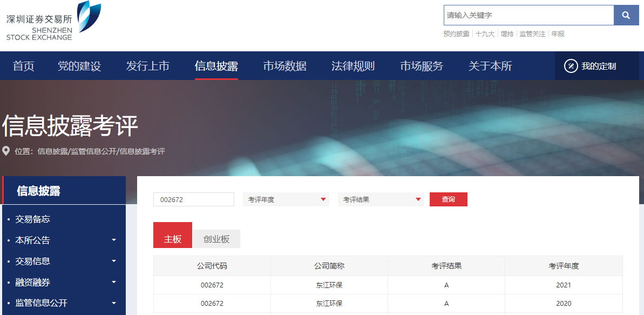Click the 交易信息 sidebar label

[x=33, y=261]
